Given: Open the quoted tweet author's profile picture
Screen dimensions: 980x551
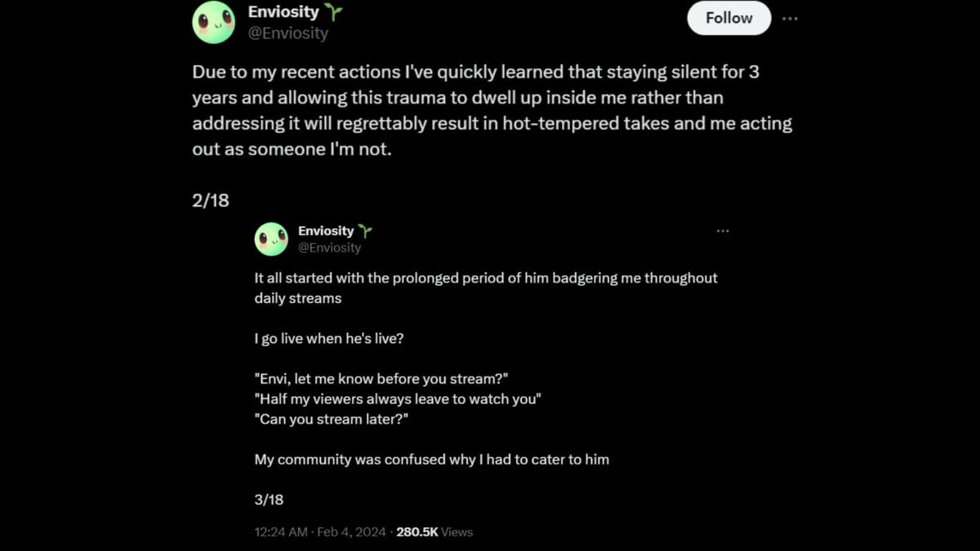Looking at the screenshot, I should pos(271,239).
